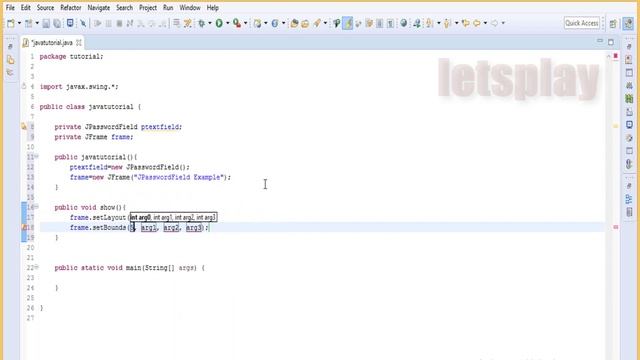Collapse the javatutorial() constructor fold on line 11
Viewport: 640px width, 360px height.
click(x=36, y=156)
